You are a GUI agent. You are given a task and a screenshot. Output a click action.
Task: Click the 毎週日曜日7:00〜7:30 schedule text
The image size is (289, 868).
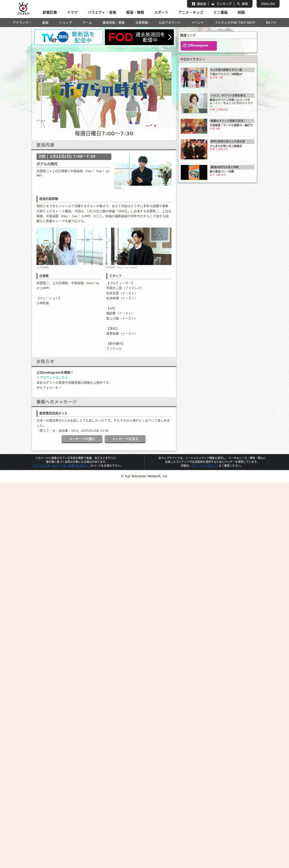tap(104, 133)
